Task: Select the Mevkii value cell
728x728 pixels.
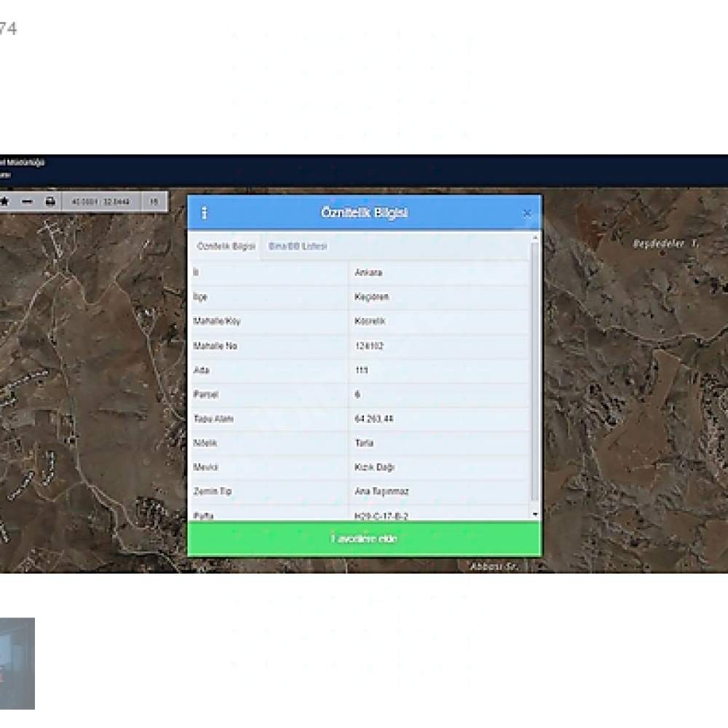Action: pos(438,467)
